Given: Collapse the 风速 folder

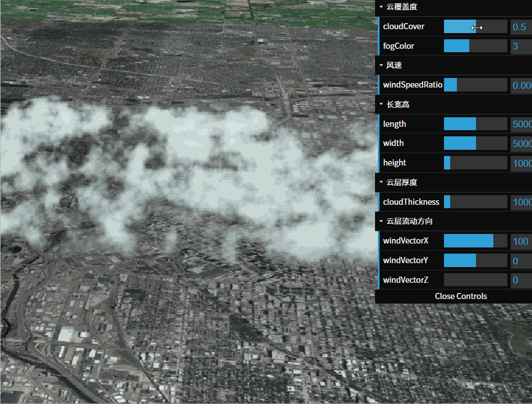Looking at the screenshot, I should 454,65.
